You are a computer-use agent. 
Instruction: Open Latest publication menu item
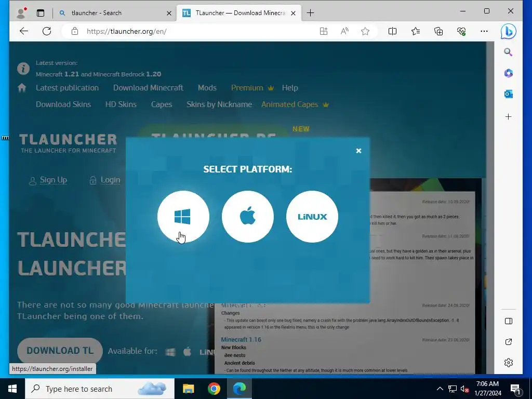pos(67,88)
